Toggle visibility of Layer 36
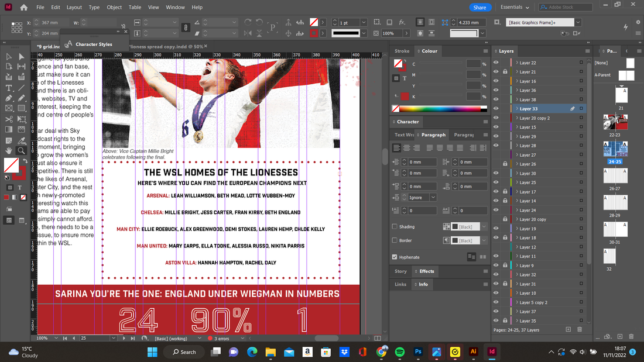Screen dimensions: 644x362 (x=496, y=90)
